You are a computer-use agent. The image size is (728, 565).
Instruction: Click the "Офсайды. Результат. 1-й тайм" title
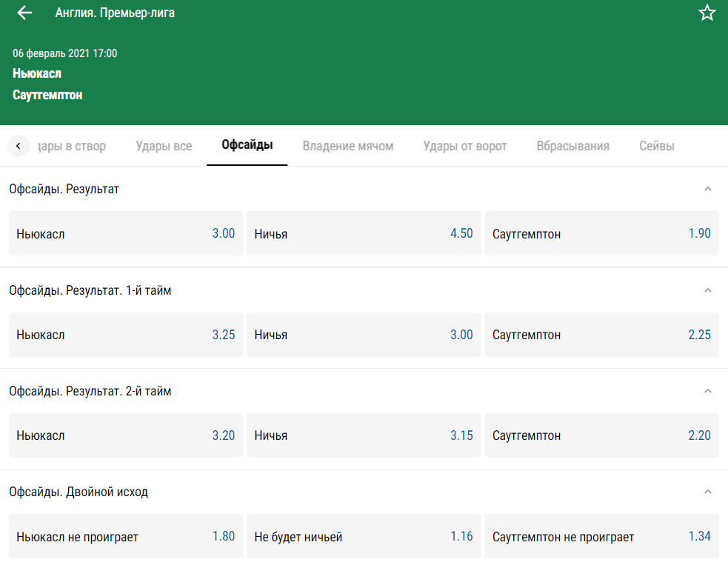click(90, 290)
